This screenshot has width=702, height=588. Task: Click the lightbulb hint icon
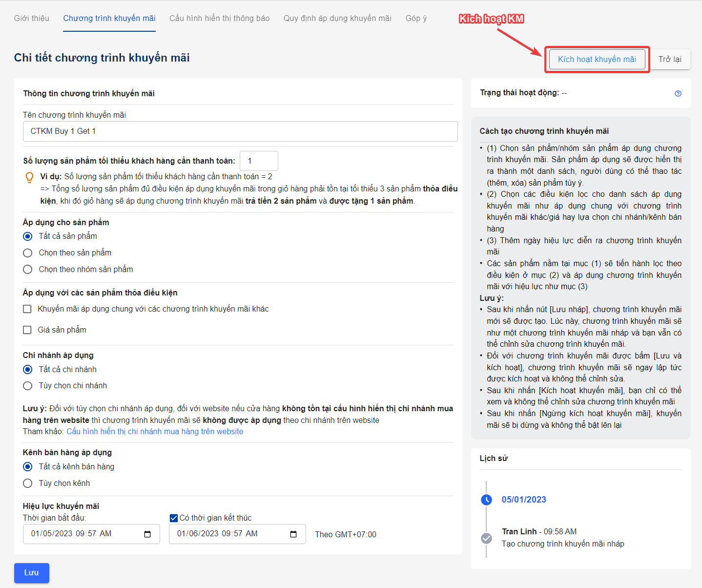click(x=29, y=177)
